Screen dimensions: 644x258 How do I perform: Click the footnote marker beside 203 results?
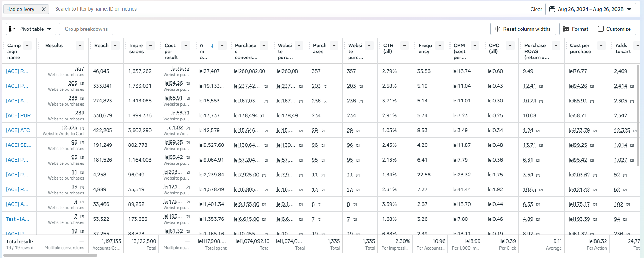[x=82, y=83]
